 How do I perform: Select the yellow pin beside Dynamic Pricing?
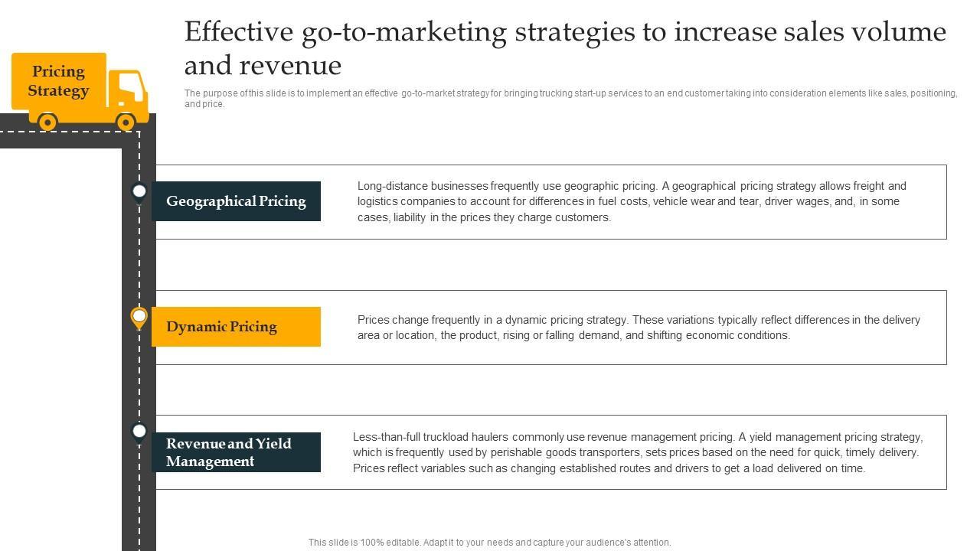[139, 317]
